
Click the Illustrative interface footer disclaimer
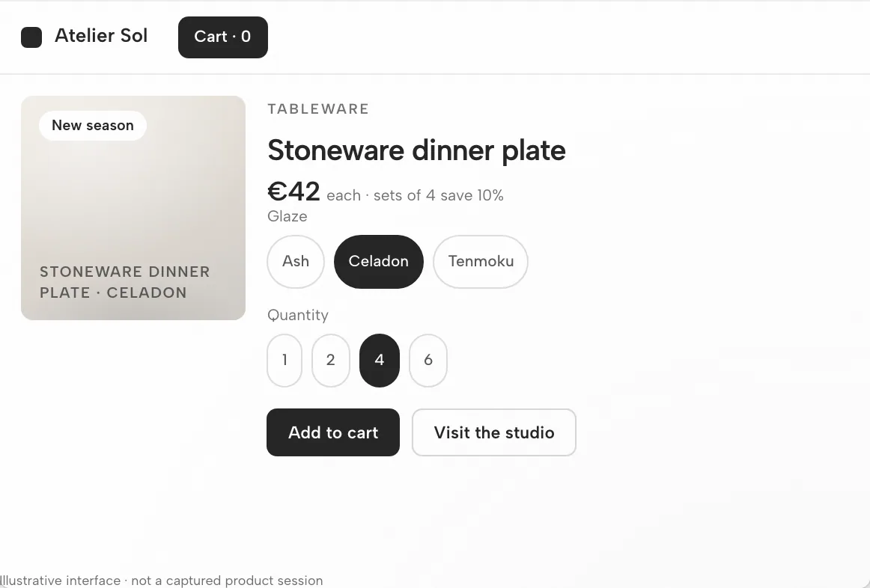tap(162, 581)
